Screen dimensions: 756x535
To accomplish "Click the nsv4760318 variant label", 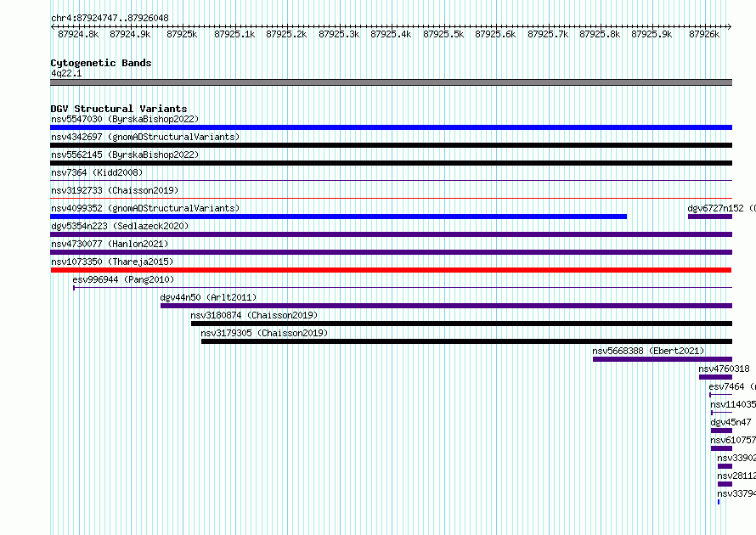I will pyautogui.click(x=724, y=369).
